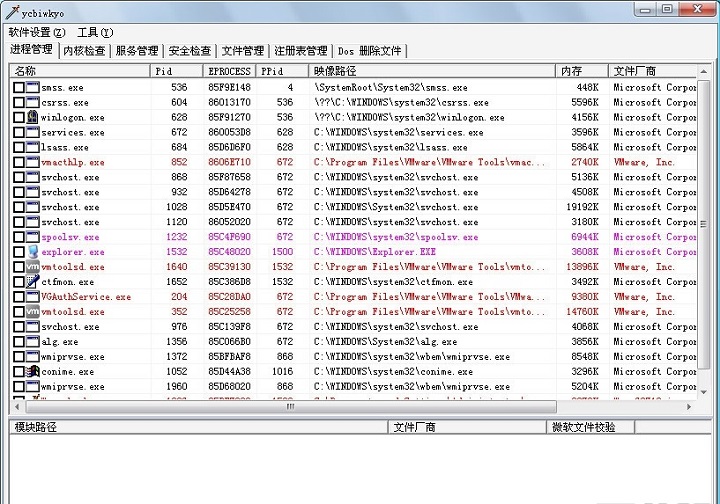This screenshot has height=504, width=720.
Task: Click the svchost.exe icon with Pid 868
Action: 33,177
